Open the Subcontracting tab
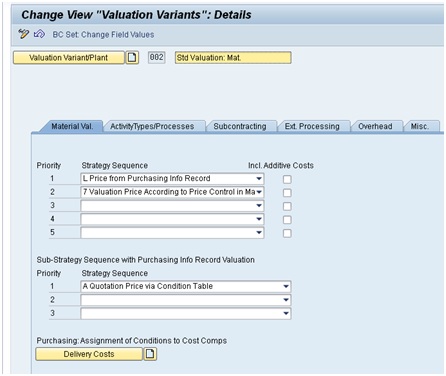This screenshot has height=376, width=446. (x=240, y=126)
